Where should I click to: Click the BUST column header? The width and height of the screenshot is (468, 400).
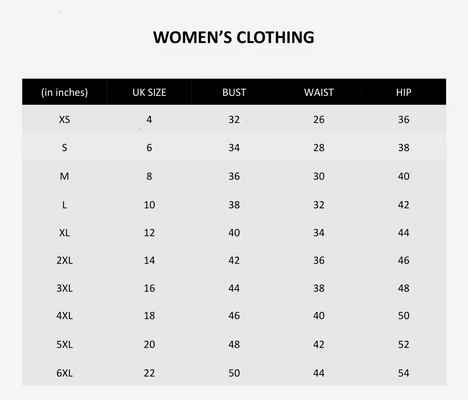click(234, 92)
